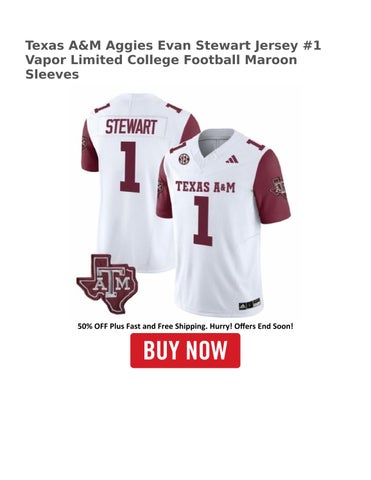The width and height of the screenshot is (371, 480).
Task: Select the Texas A&M Aggies jersey title
Action: click(173, 60)
